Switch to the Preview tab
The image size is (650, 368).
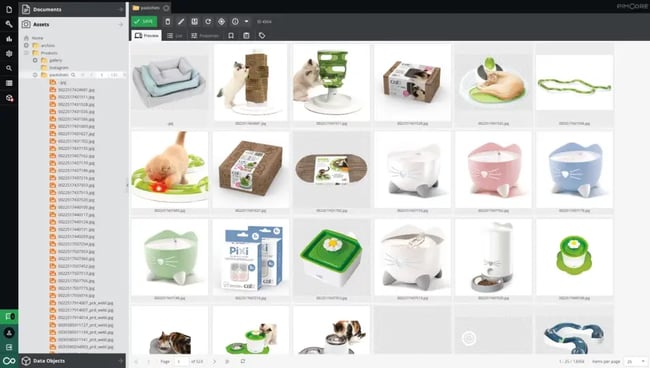pos(146,36)
